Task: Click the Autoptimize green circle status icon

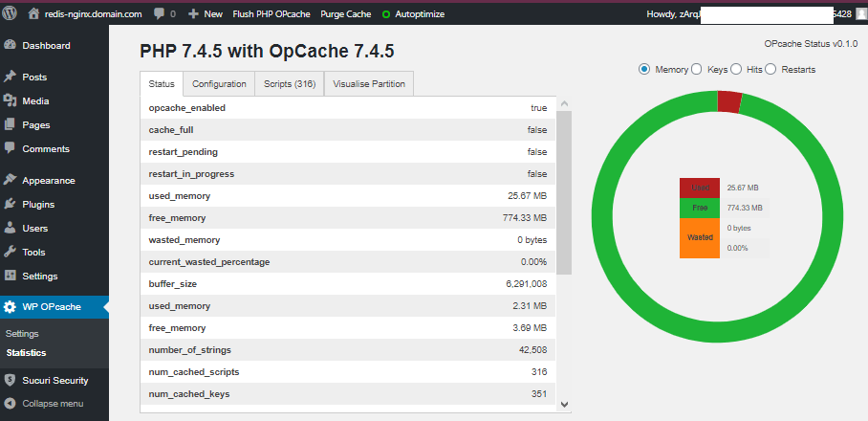Action: point(386,14)
